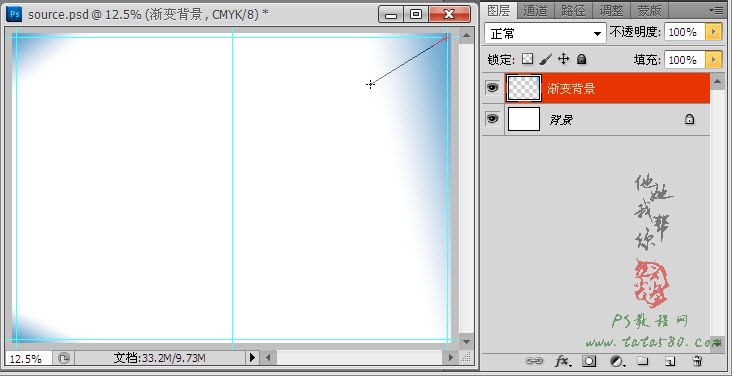Open the opacity slider arrow
This screenshot has height=376, width=732.
pos(714,32)
